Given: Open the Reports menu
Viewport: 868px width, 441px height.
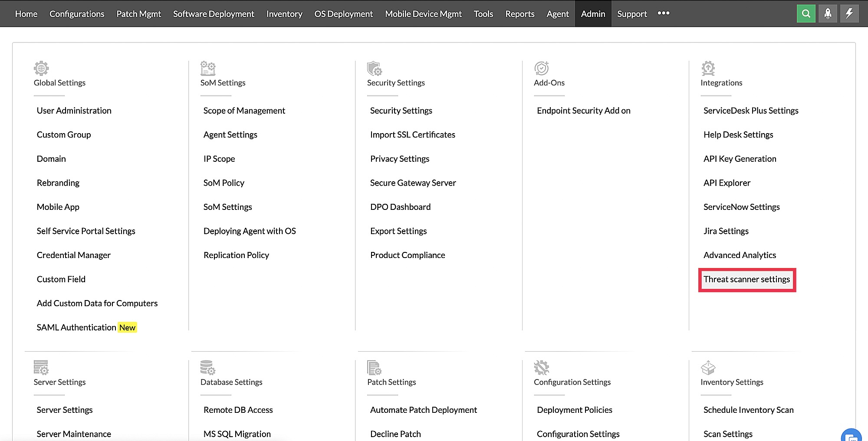Looking at the screenshot, I should (519, 14).
